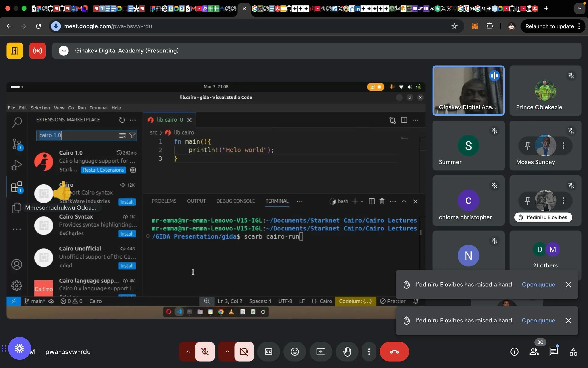588x368 pixels.
Task: Open more options on Moses Sunday's tile
Action: tap(563, 146)
